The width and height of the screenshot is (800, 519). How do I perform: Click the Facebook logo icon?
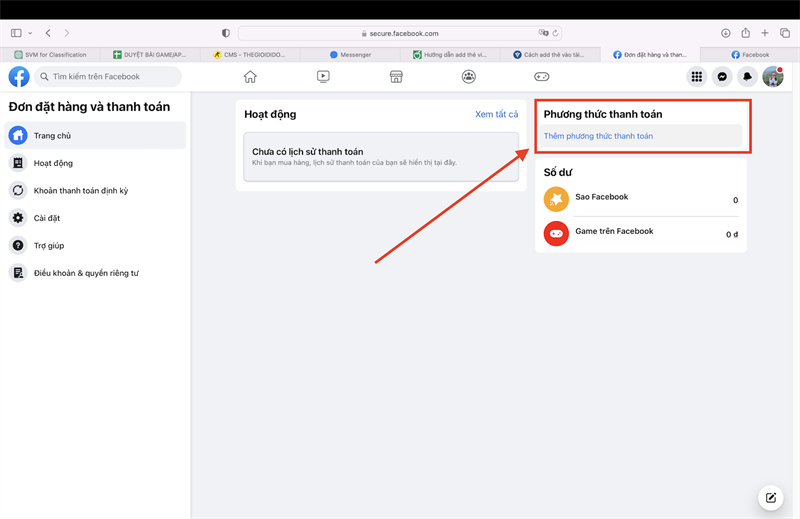(19, 77)
